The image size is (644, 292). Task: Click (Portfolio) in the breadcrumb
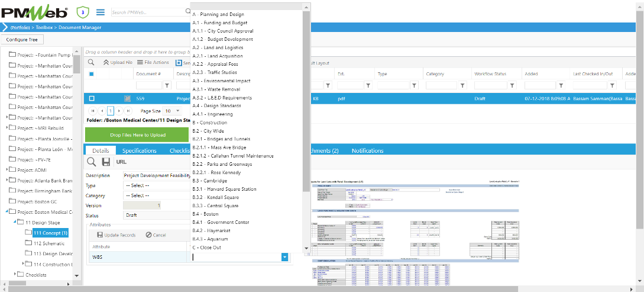click(20, 28)
